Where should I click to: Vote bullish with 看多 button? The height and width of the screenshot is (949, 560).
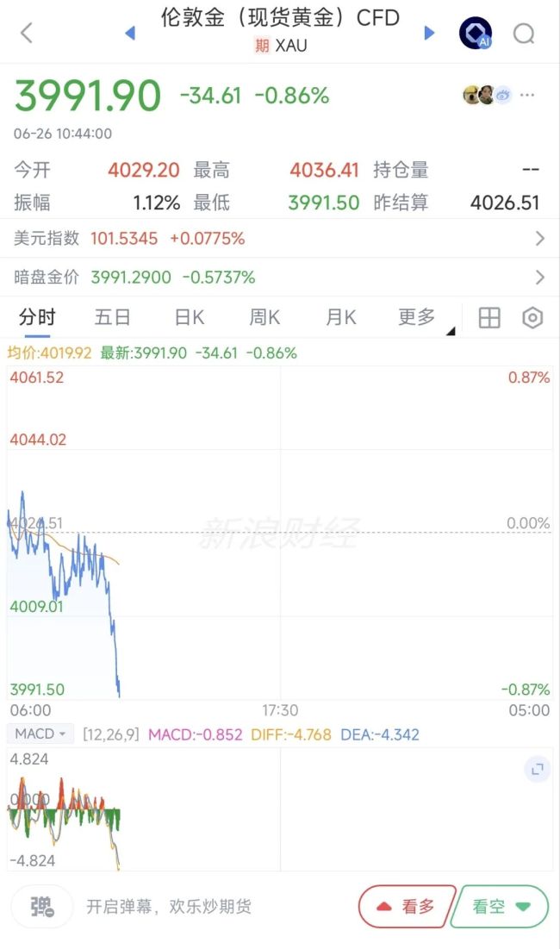click(407, 906)
